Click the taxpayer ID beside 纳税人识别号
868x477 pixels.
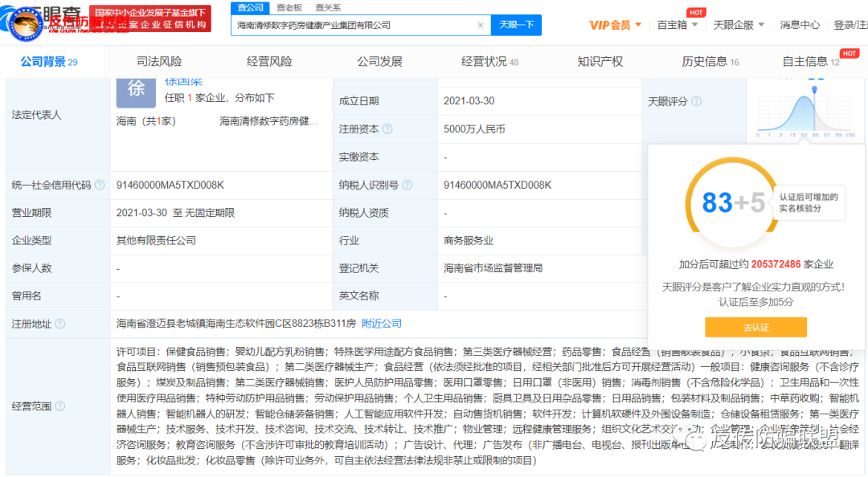point(497,185)
